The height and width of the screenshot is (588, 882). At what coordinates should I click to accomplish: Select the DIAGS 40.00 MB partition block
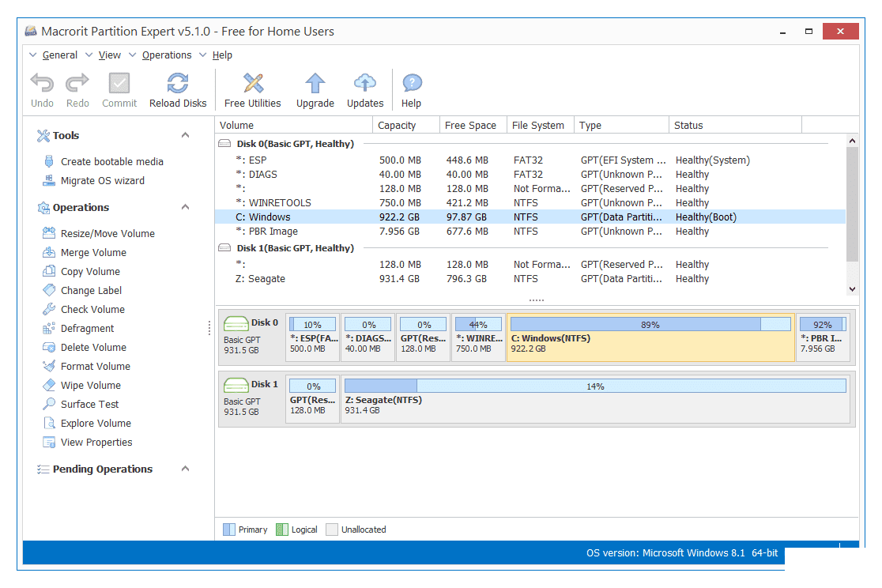point(367,337)
